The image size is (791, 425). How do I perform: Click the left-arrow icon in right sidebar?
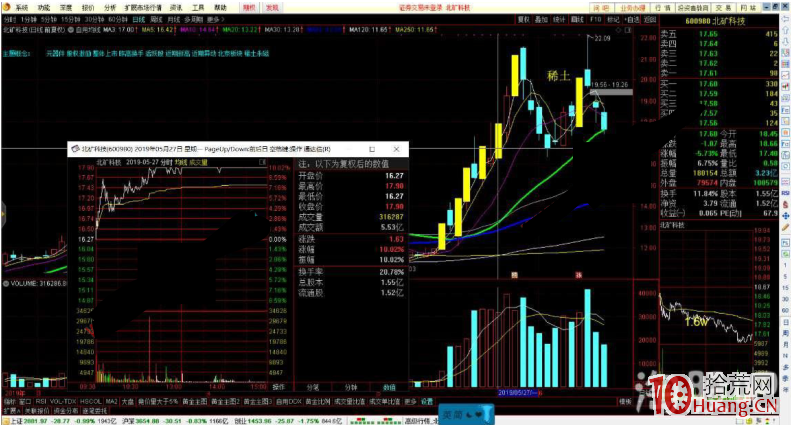click(785, 20)
